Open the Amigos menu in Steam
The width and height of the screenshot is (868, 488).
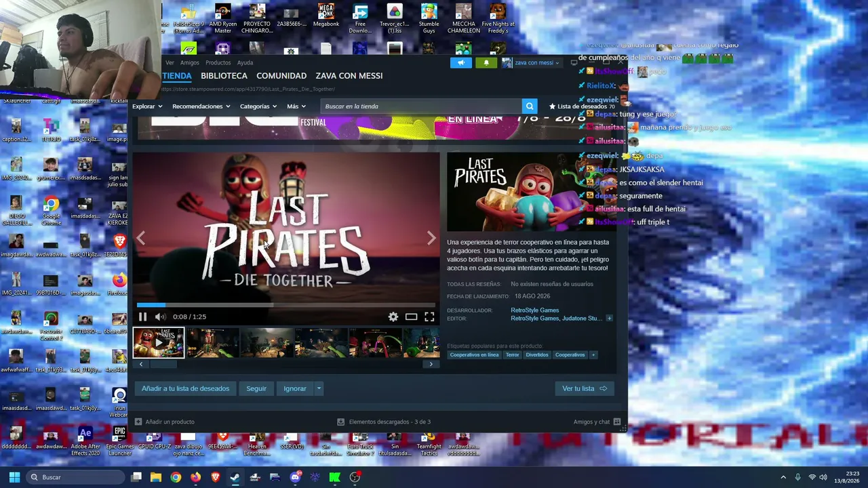pyautogui.click(x=190, y=62)
